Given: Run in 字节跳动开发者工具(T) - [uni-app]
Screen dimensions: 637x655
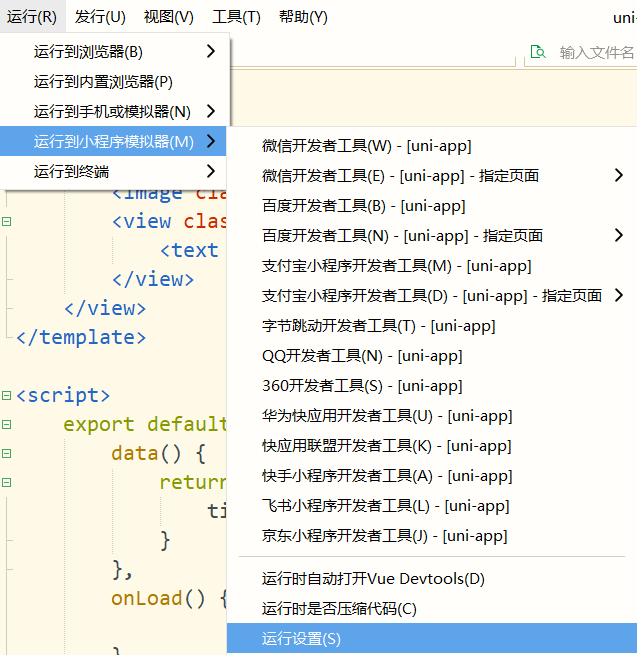Looking at the screenshot, I should pyautogui.click(x=432, y=326).
